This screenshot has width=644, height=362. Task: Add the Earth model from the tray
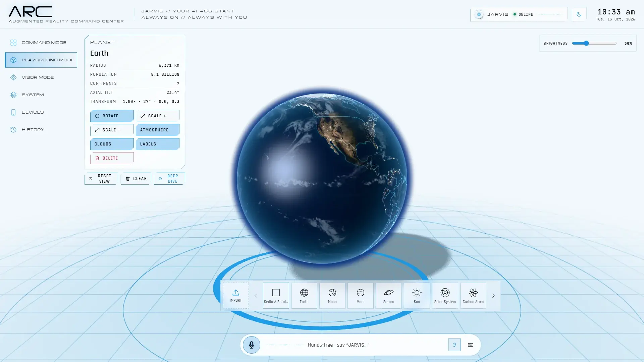click(x=304, y=295)
